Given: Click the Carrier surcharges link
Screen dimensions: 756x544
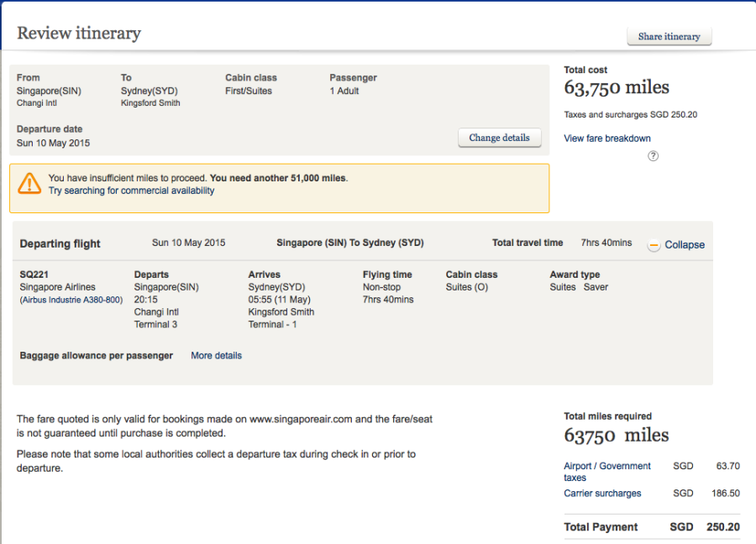Looking at the screenshot, I should point(602,494).
